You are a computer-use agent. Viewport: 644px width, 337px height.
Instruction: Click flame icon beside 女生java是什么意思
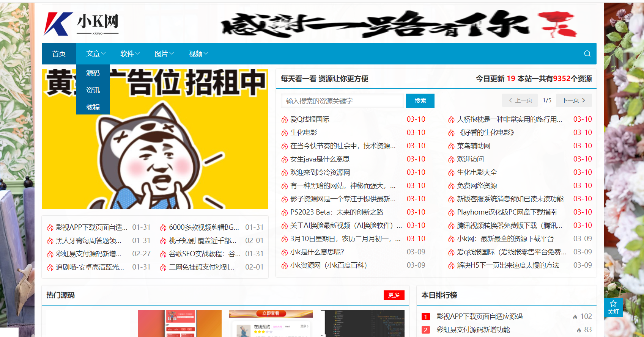click(x=285, y=160)
